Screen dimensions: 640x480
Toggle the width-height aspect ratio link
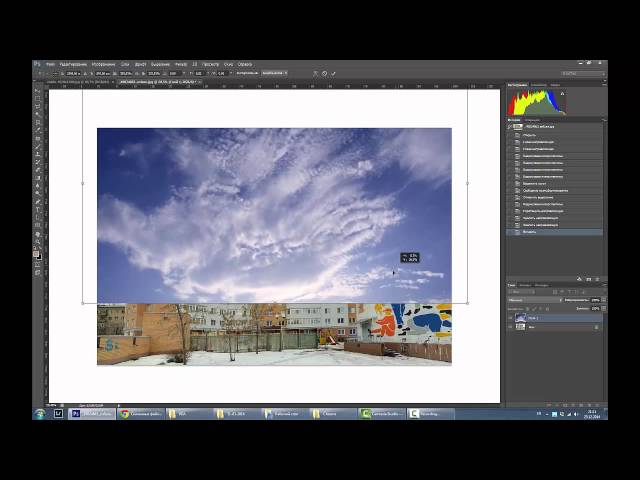click(x=137, y=73)
